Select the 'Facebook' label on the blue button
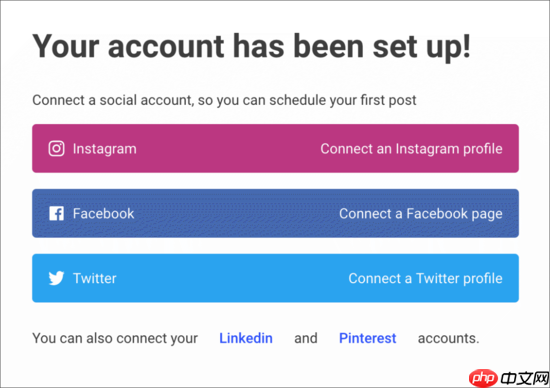The width and height of the screenshot is (550, 388). click(x=103, y=213)
